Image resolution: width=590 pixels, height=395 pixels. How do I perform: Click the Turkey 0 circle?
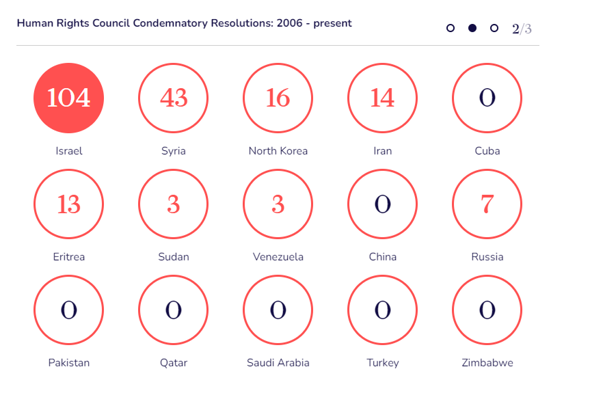coord(382,310)
